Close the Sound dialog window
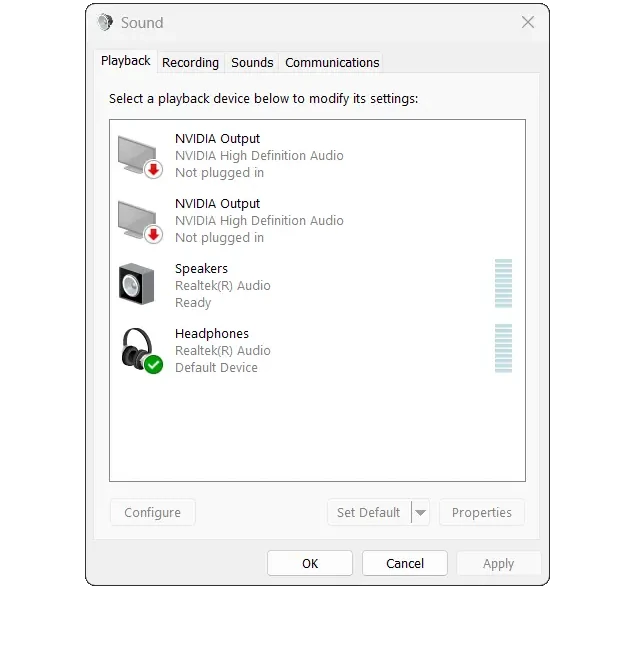642x653 pixels. coord(528,22)
